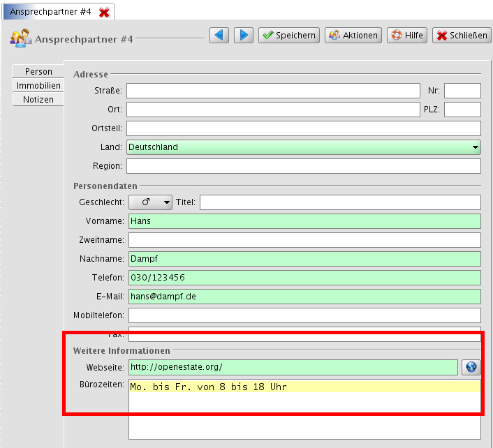The width and height of the screenshot is (493, 448).
Task: Close the Ansprechpartner #4 tab with red X
Action: (104, 13)
